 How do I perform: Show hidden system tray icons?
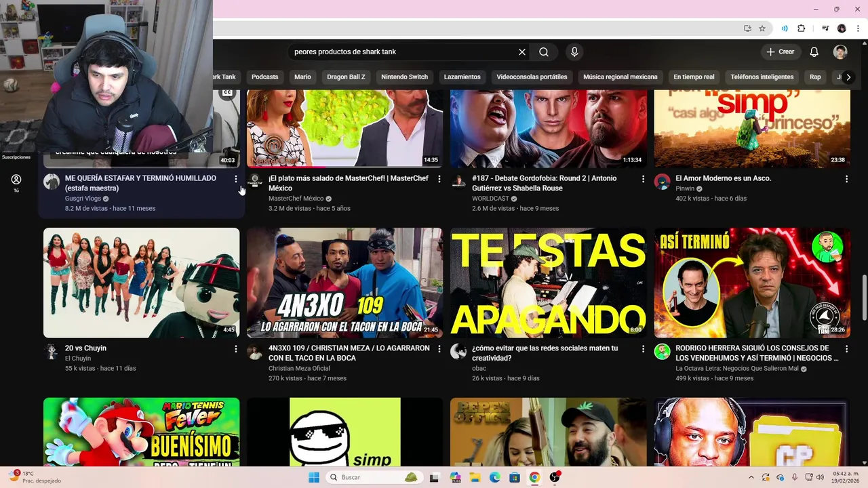[x=751, y=477]
